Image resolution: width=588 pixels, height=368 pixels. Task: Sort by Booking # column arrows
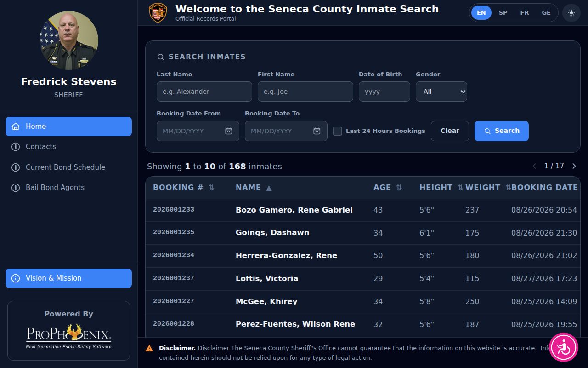[211, 188]
